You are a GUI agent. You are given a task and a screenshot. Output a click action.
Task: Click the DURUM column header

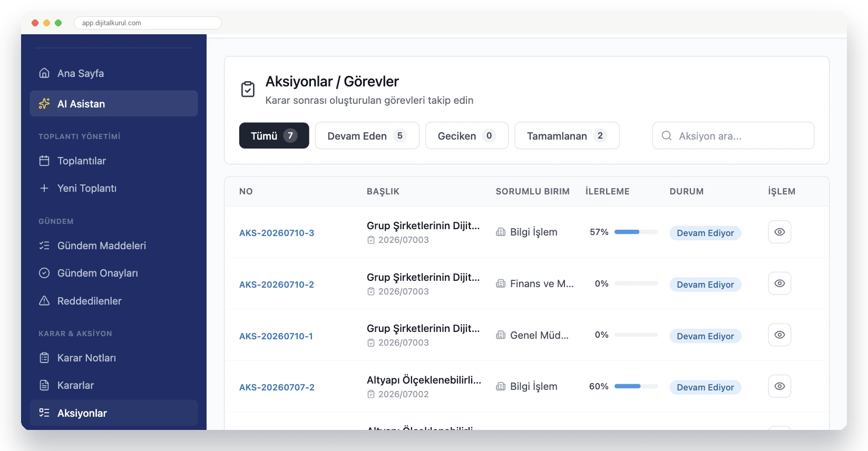click(686, 191)
